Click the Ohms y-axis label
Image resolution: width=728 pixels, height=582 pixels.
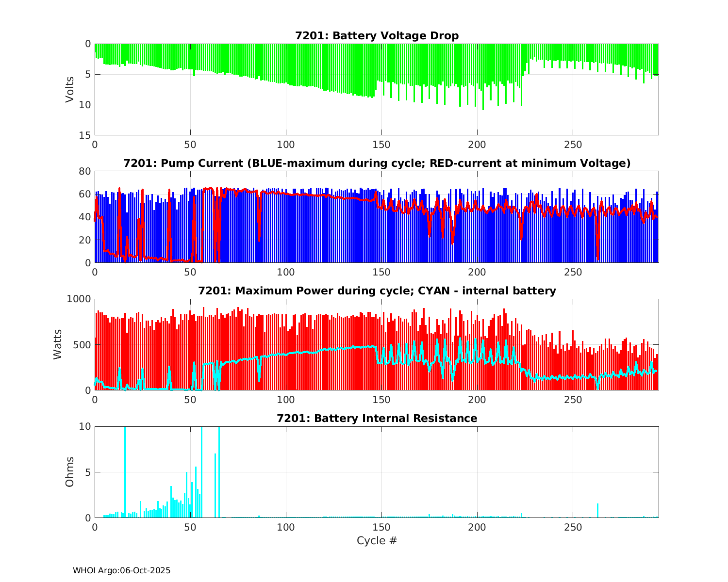pyautogui.click(x=70, y=472)
